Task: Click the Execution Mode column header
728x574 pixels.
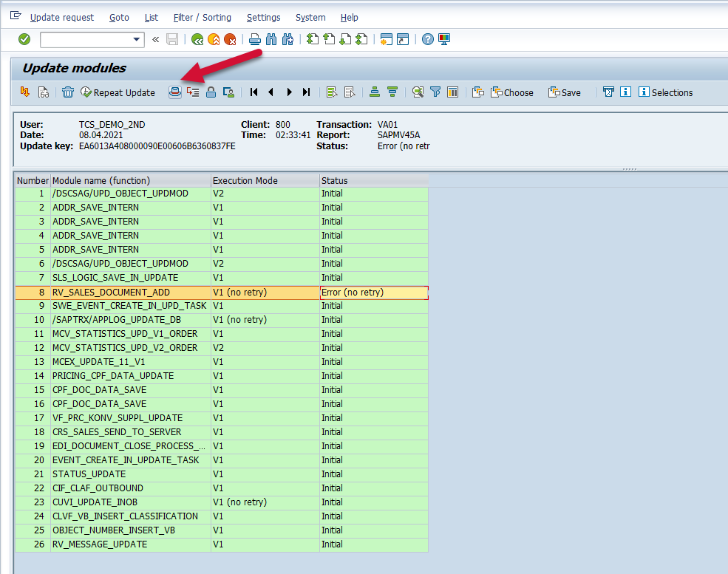Action: (x=244, y=180)
